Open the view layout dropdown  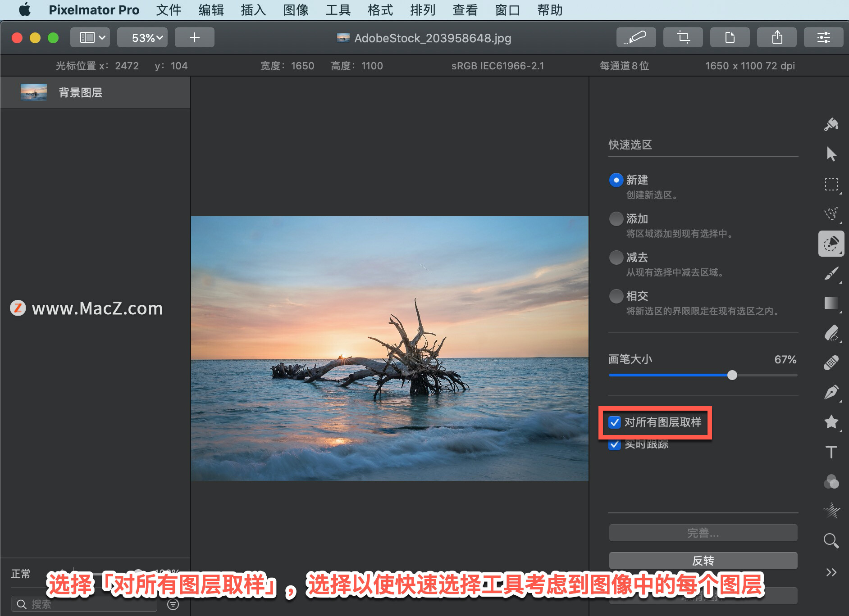coord(90,37)
